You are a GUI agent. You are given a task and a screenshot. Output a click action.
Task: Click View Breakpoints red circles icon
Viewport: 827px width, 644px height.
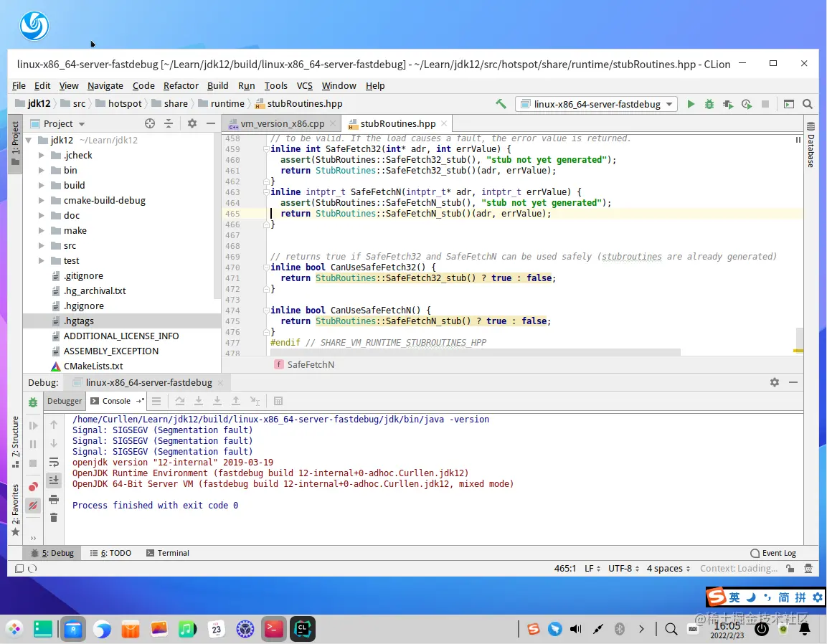(33, 486)
